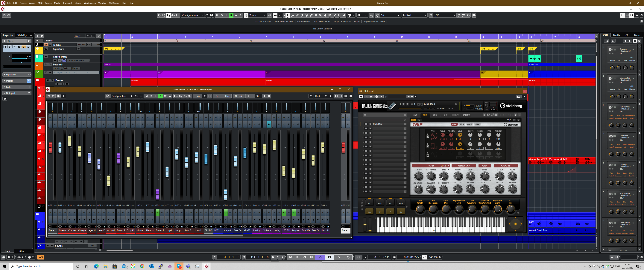This screenshot has height=270, width=644.
Task: Select the Glue tool
Action: 311,15
